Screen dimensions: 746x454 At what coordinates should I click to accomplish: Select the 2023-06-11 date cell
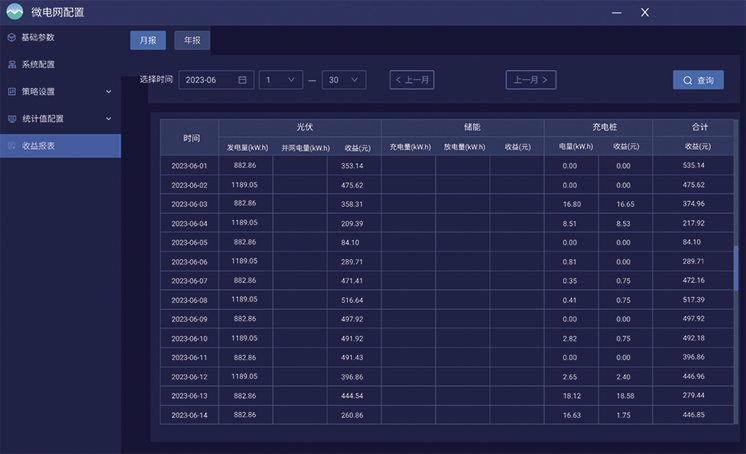(189, 357)
